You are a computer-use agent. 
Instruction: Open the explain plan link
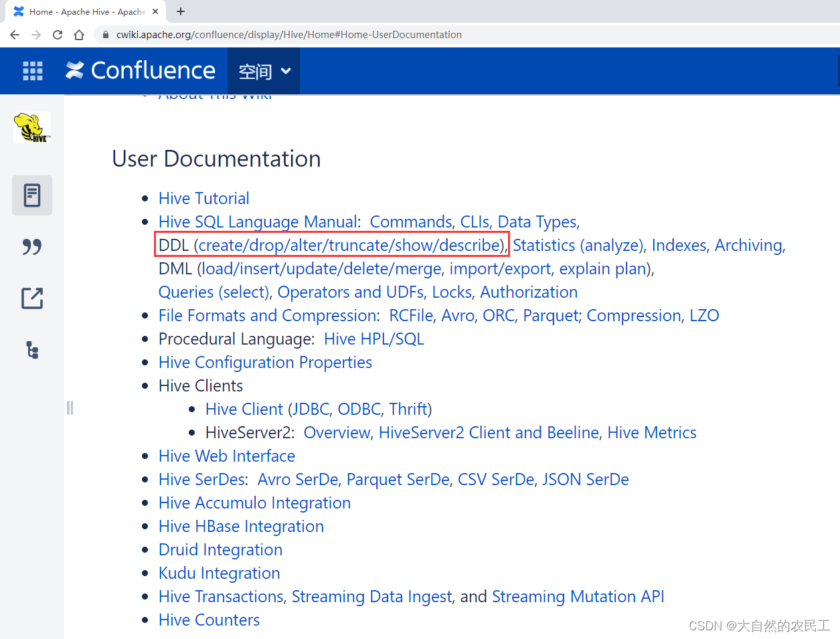pos(603,269)
